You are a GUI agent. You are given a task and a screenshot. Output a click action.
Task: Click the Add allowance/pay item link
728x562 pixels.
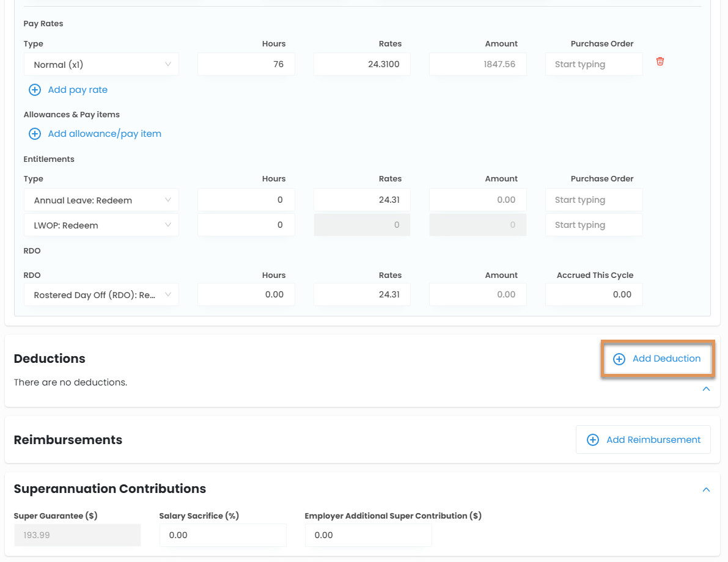point(105,134)
